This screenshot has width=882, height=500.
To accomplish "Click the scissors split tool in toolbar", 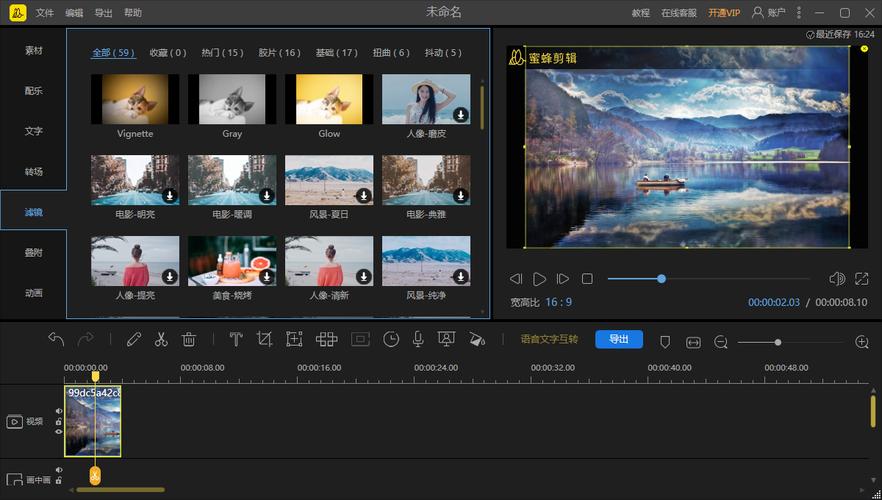I will [160, 340].
